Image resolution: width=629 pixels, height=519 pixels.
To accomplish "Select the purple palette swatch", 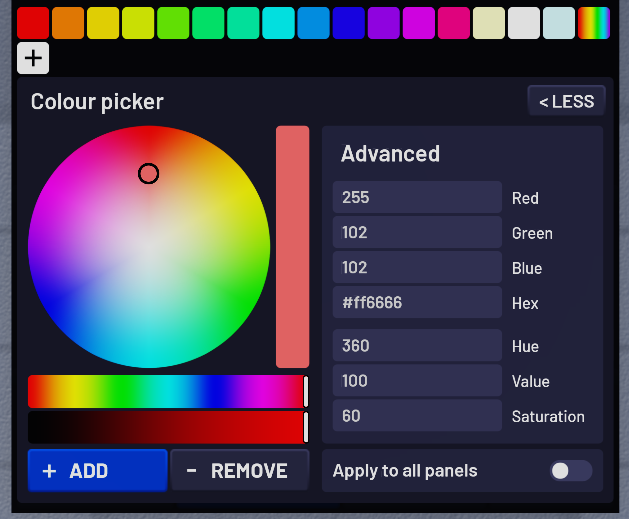I will [x=383, y=23].
